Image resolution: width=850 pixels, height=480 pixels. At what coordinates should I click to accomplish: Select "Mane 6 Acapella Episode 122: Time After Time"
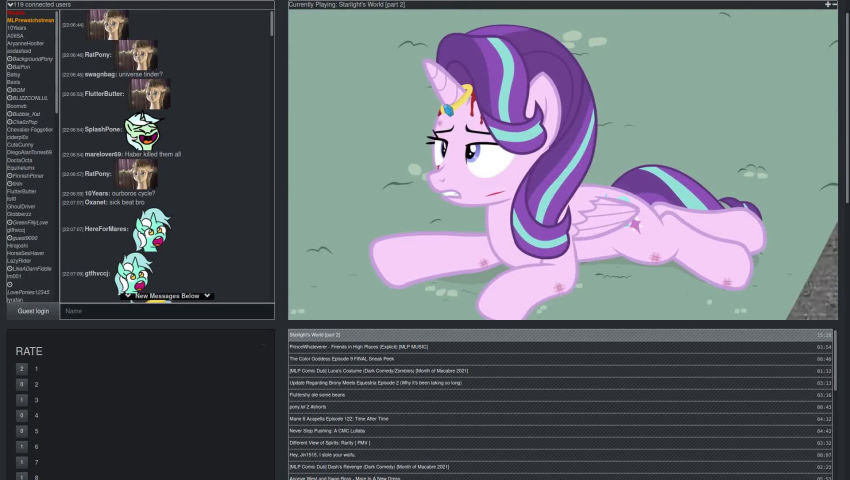(561, 419)
